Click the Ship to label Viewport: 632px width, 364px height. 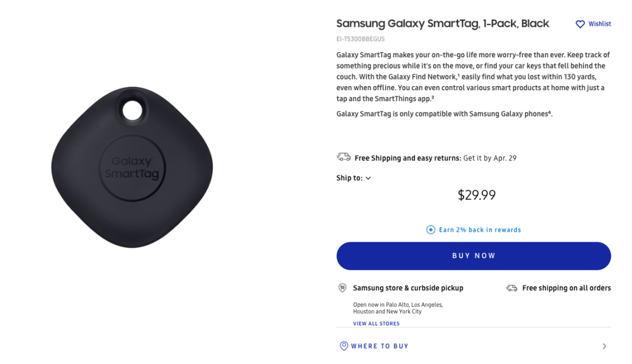(x=349, y=178)
